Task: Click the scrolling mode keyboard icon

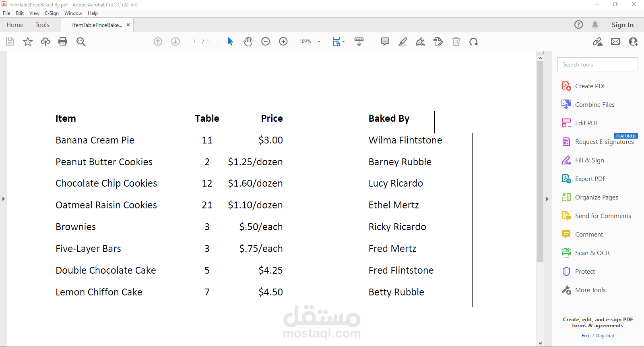Action: coord(359,42)
